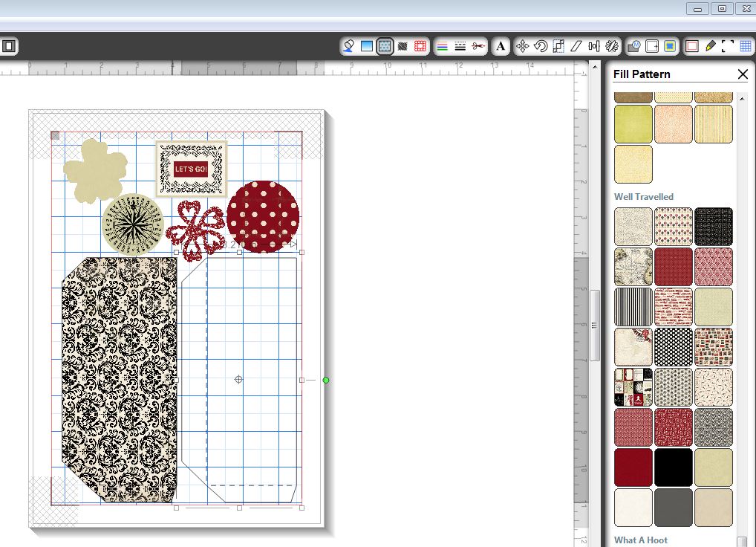Select the pale sage green swatch under Well Travelled

(714, 307)
